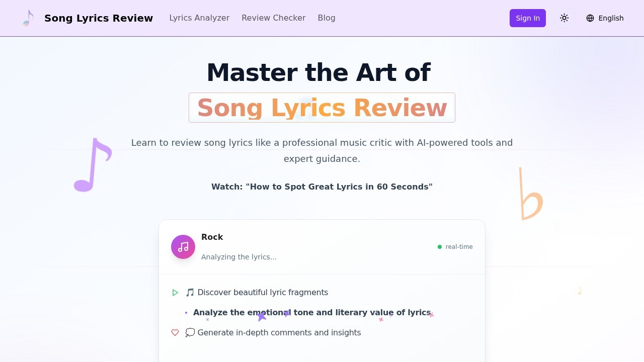Open the Lyrics Analyzer menu item
The image size is (644, 362).
point(199,18)
